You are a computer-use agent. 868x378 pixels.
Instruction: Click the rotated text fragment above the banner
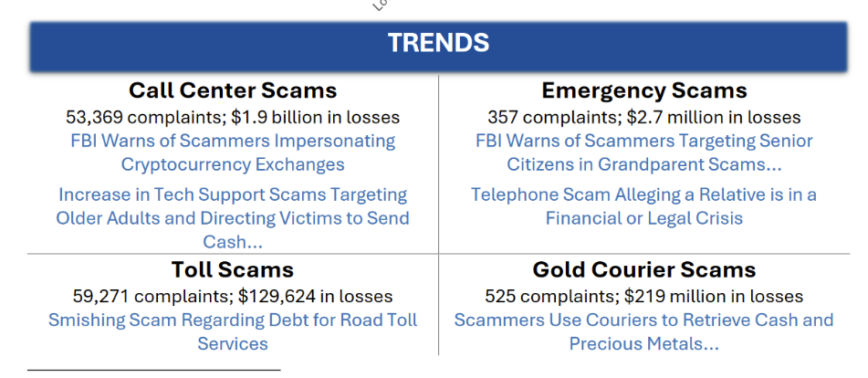(x=380, y=5)
